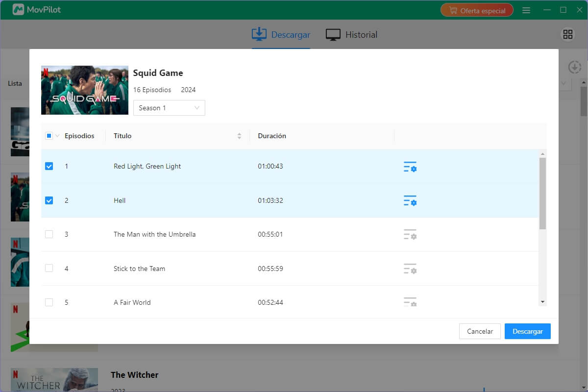Click the Episodios column header
The height and width of the screenshot is (392, 588).
click(79, 136)
